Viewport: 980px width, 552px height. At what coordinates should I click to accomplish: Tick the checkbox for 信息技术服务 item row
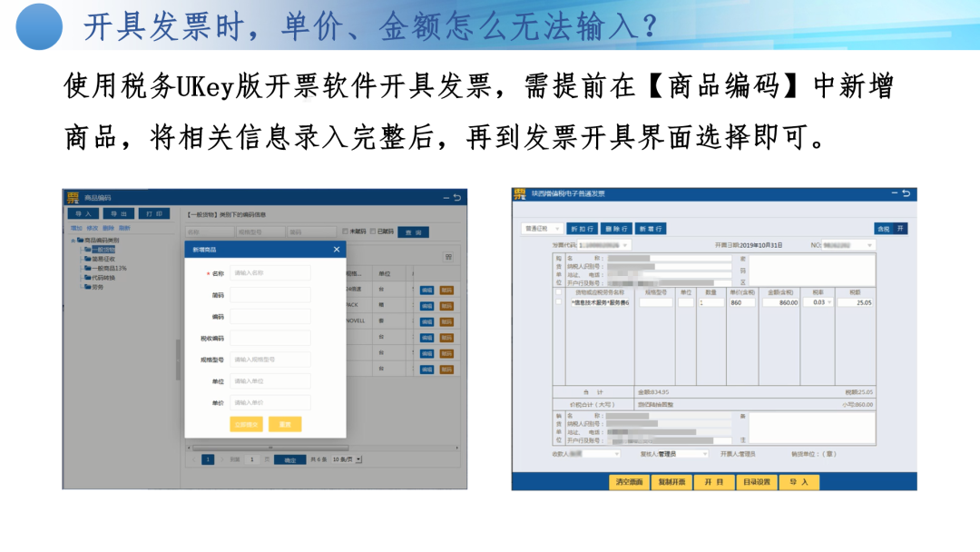click(559, 302)
